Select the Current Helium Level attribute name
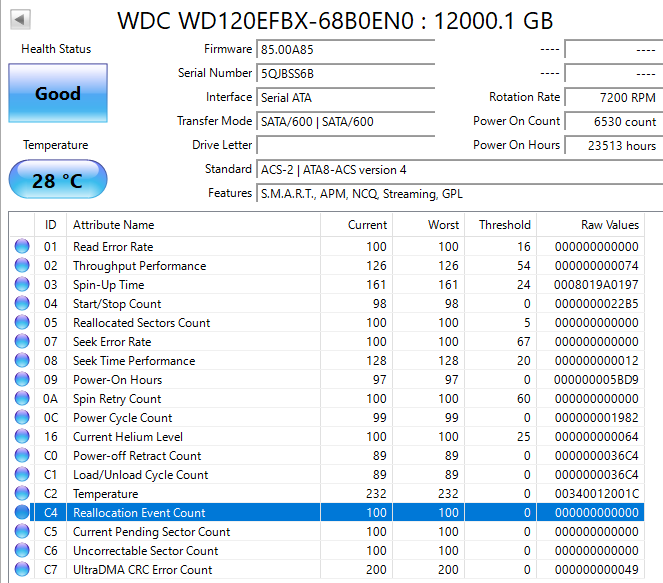Screen dimensions: 663x583 click(x=128, y=437)
